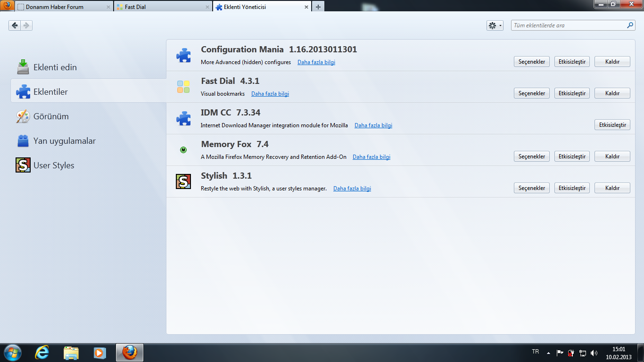
Task: Open Windows Explorer from taskbar
Action: 71,353
